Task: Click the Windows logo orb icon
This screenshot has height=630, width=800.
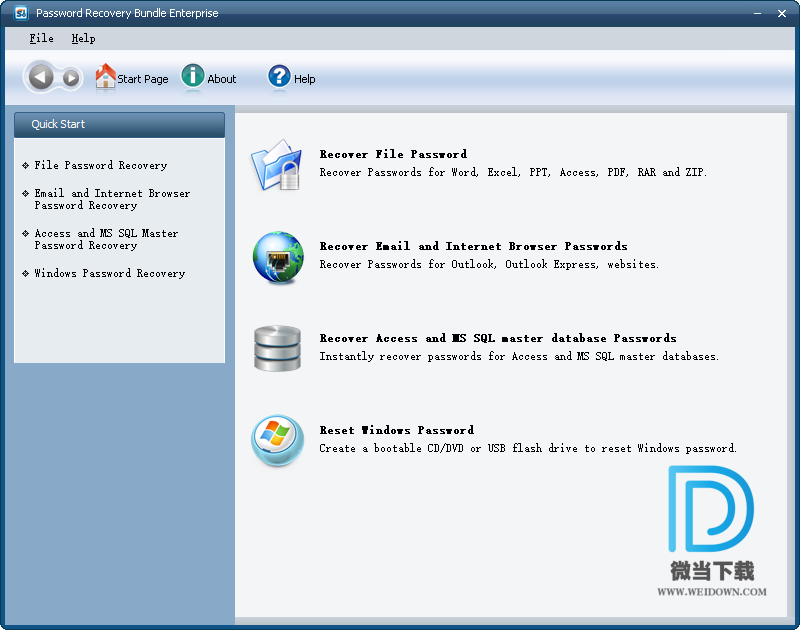Action: [278, 440]
